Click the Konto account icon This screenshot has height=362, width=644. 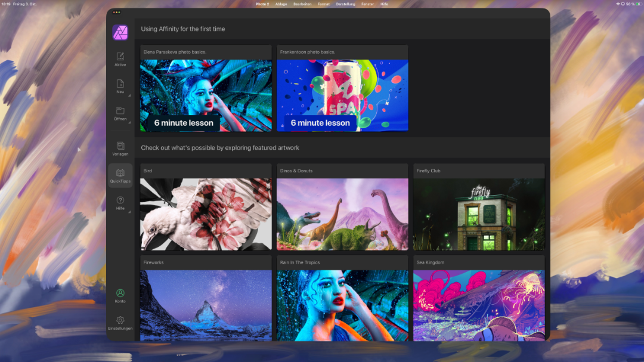[120, 293]
